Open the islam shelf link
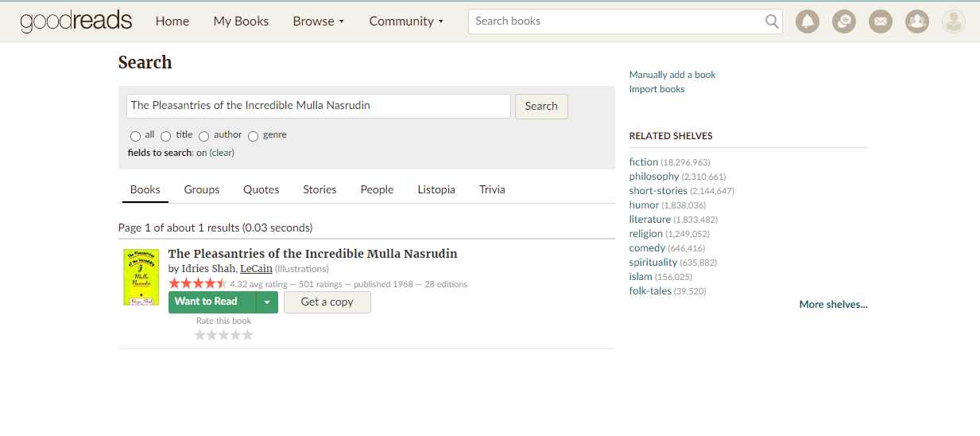This screenshot has height=436, width=980. (x=641, y=277)
